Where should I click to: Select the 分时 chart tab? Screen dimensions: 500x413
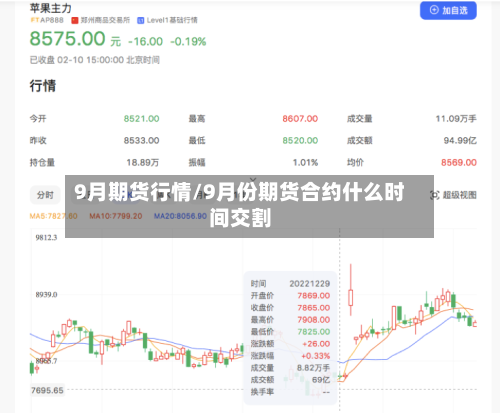pyautogui.click(x=45, y=195)
